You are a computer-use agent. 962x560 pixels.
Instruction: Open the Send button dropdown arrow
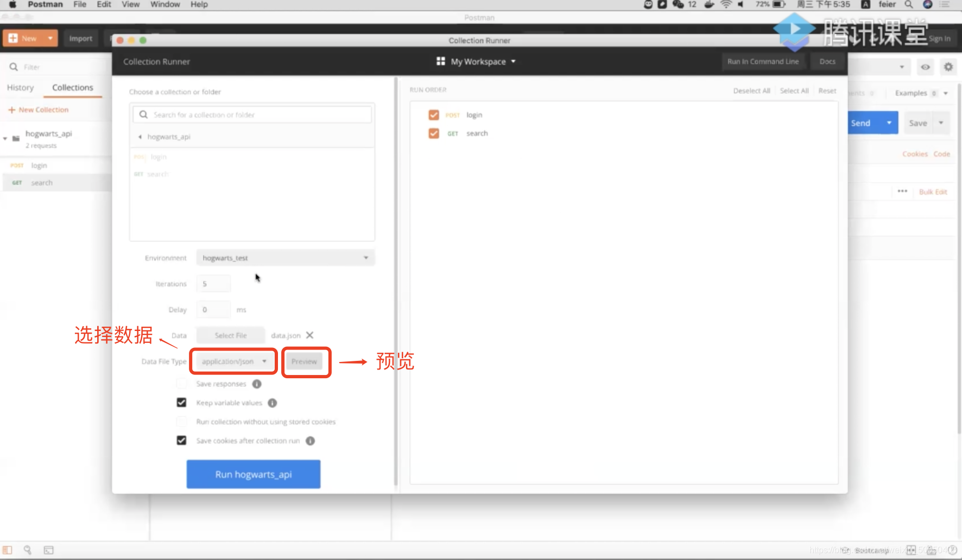pyautogui.click(x=889, y=123)
